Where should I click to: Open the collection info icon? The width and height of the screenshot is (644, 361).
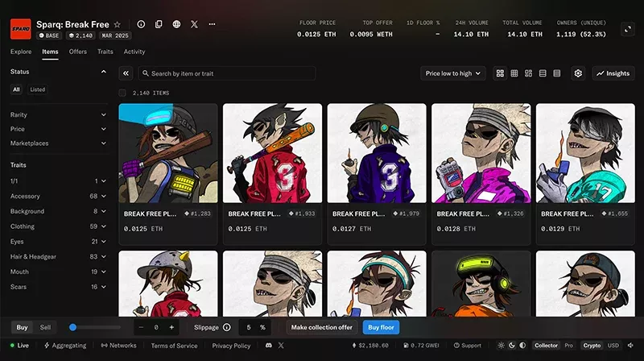click(x=141, y=25)
